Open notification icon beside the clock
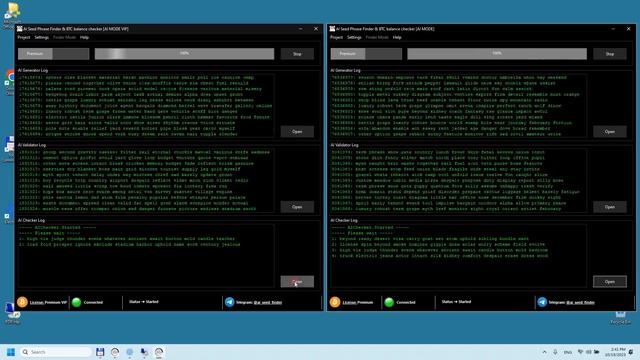This screenshot has height=360, width=640. click(x=631, y=352)
